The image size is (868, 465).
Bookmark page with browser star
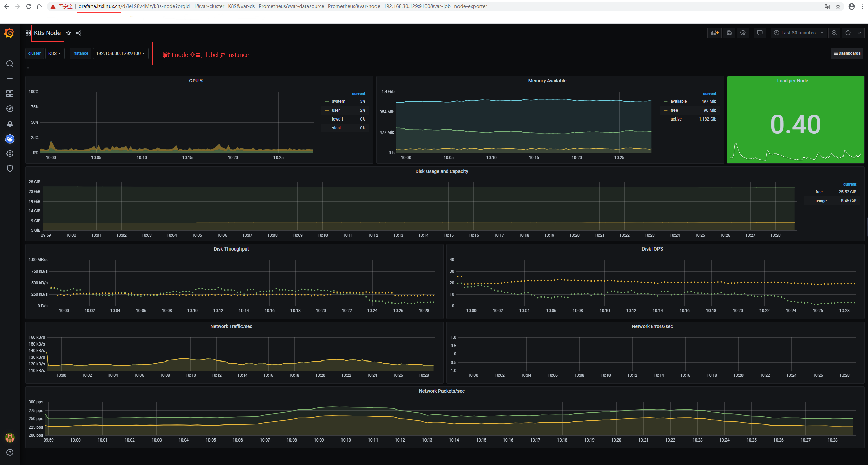click(x=838, y=6)
